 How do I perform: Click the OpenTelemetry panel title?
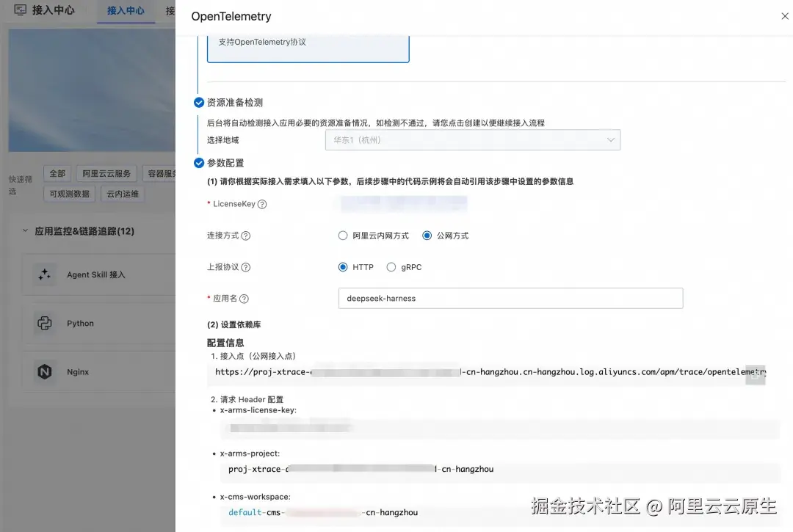[231, 16]
